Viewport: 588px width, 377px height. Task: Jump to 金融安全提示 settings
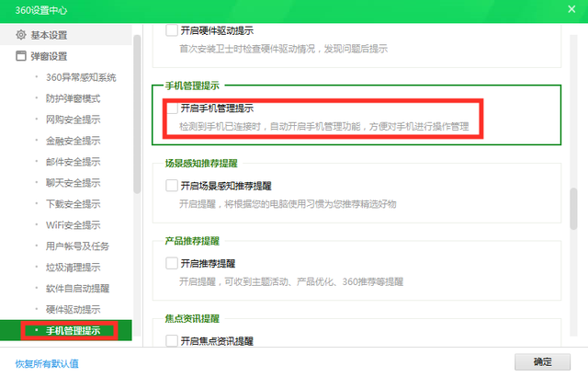73,141
